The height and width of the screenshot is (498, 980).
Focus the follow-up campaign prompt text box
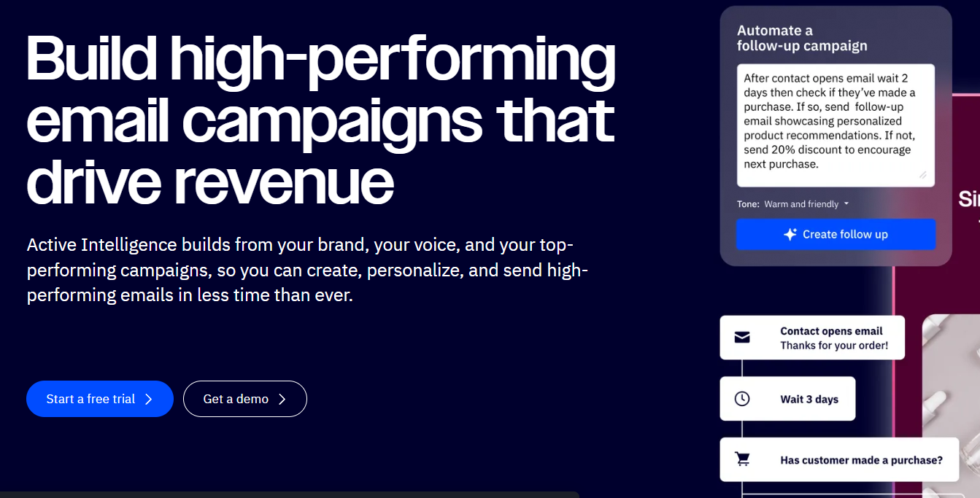click(x=836, y=125)
